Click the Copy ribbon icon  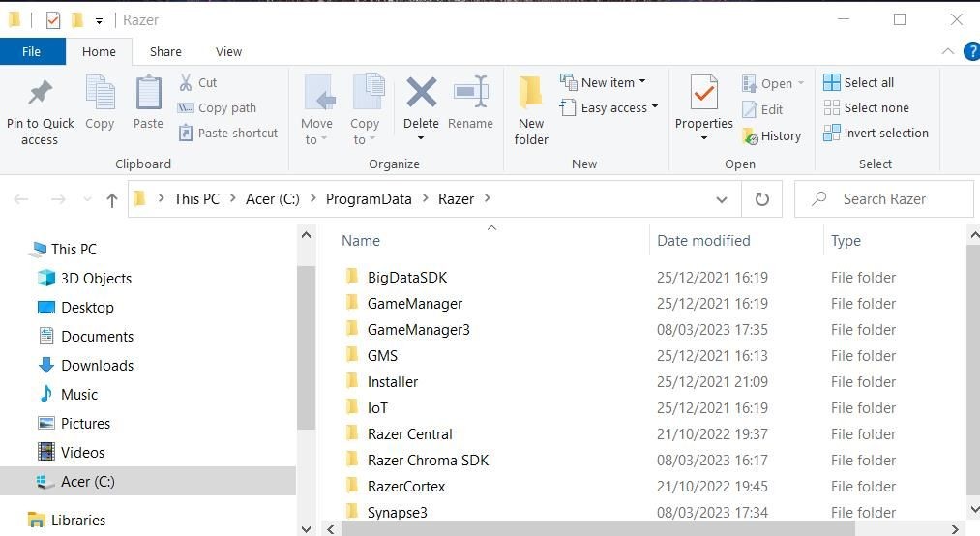[x=100, y=93]
